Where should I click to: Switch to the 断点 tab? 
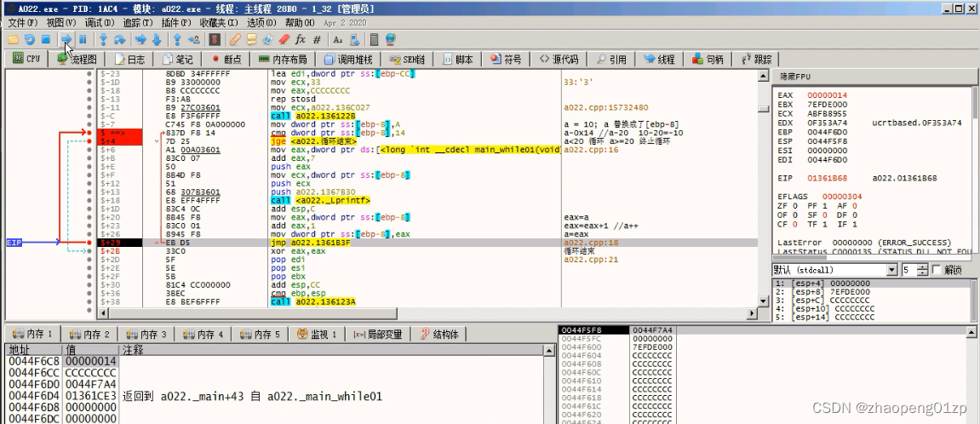[x=226, y=60]
